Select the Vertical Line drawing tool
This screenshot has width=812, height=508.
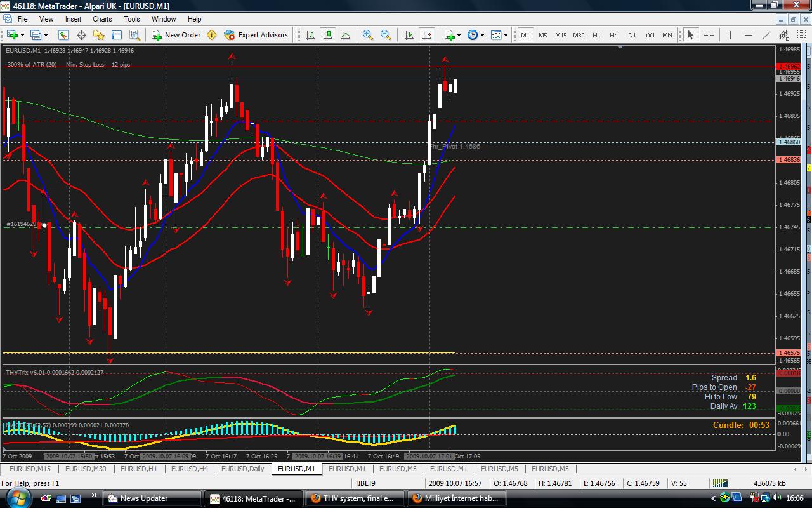pyautogui.click(x=730, y=35)
